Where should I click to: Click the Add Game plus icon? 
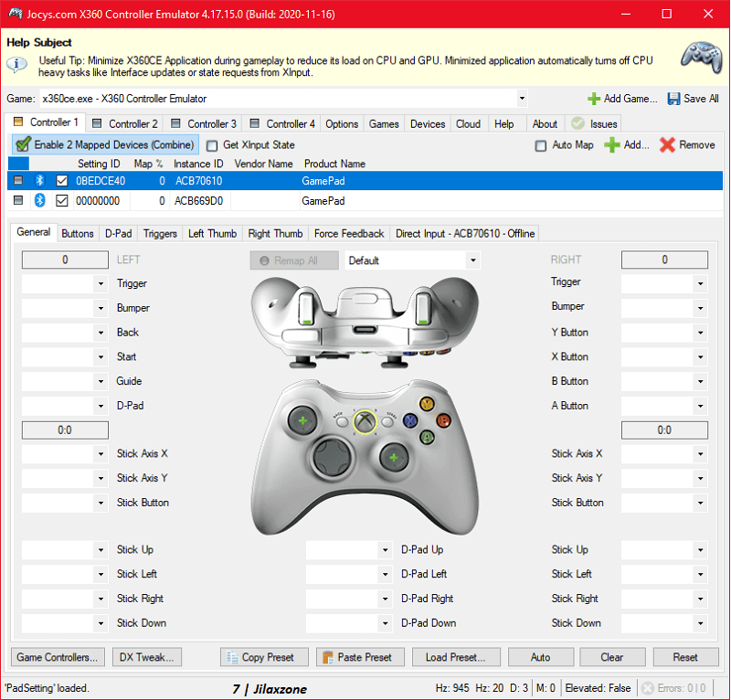coord(595,98)
